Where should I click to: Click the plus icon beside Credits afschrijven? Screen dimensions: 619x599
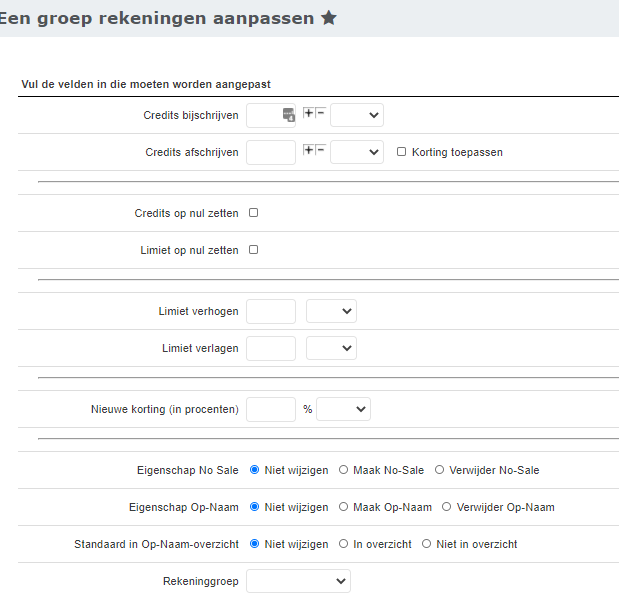309,150
